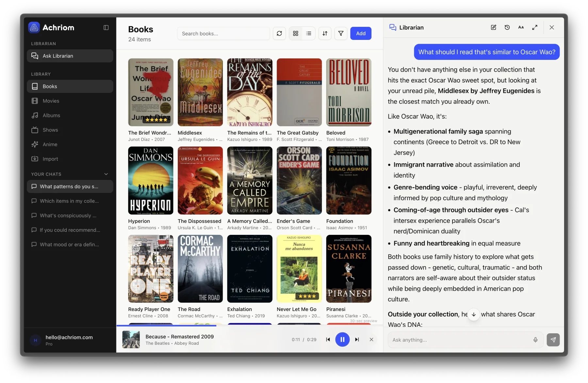Click the Search books field
Image resolution: width=588 pixels, height=383 pixels.
tap(223, 33)
